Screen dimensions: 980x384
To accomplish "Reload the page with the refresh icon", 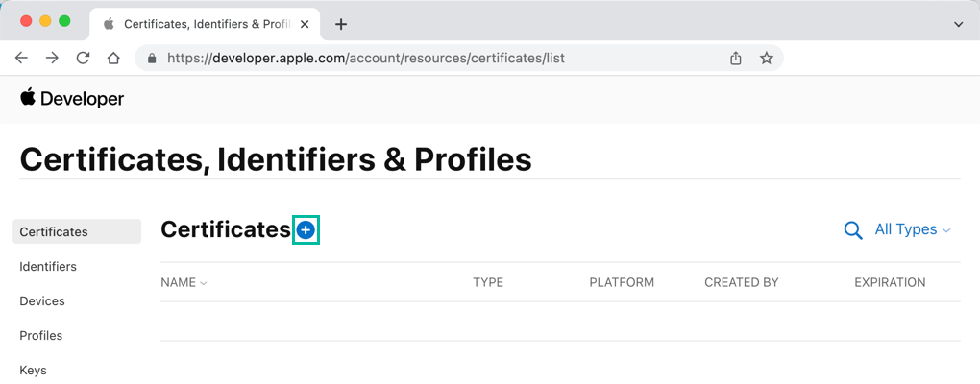I will 83,58.
